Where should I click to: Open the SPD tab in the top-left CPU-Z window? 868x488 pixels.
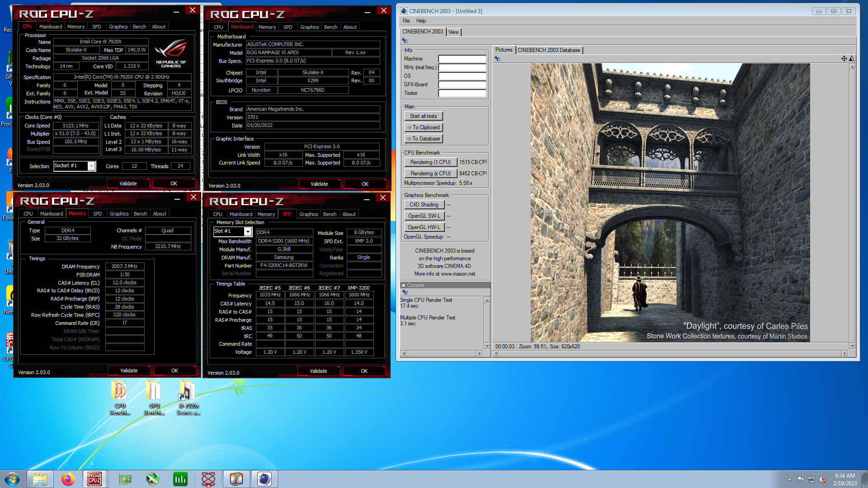coord(97,27)
